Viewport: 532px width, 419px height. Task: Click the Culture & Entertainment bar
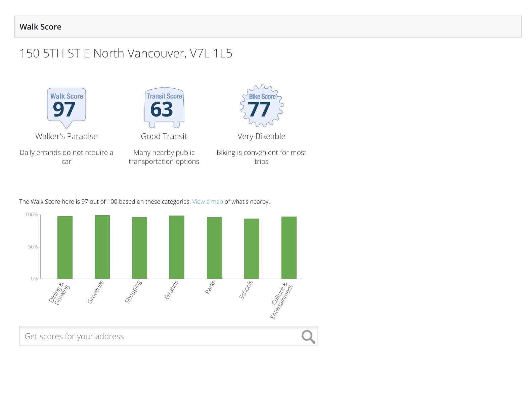point(289,248)
